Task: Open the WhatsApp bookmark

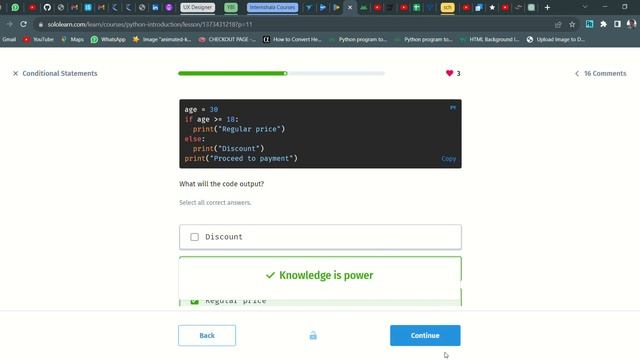Action: [108, 40]
